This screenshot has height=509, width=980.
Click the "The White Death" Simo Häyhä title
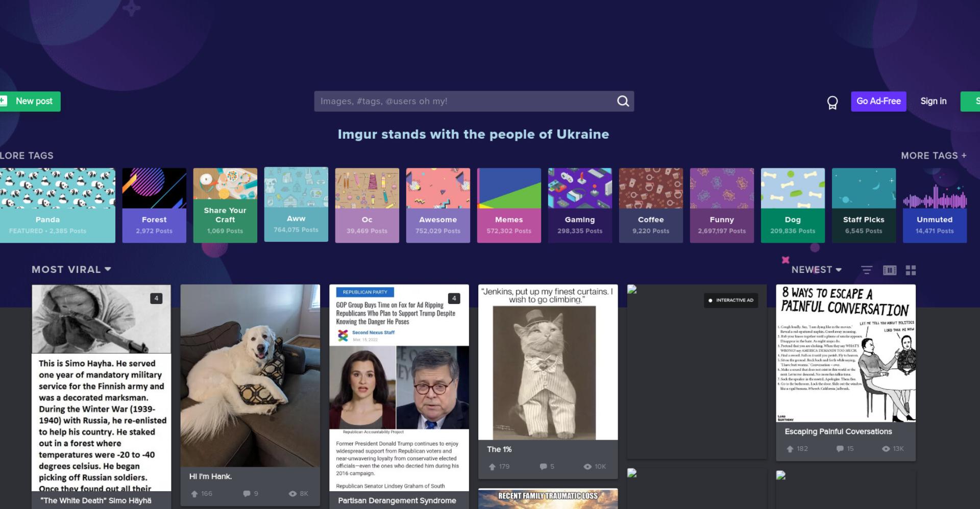point(96,500)
